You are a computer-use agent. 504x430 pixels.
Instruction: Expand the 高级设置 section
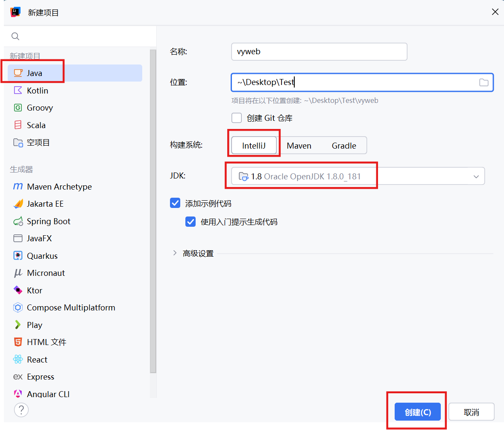175,253
